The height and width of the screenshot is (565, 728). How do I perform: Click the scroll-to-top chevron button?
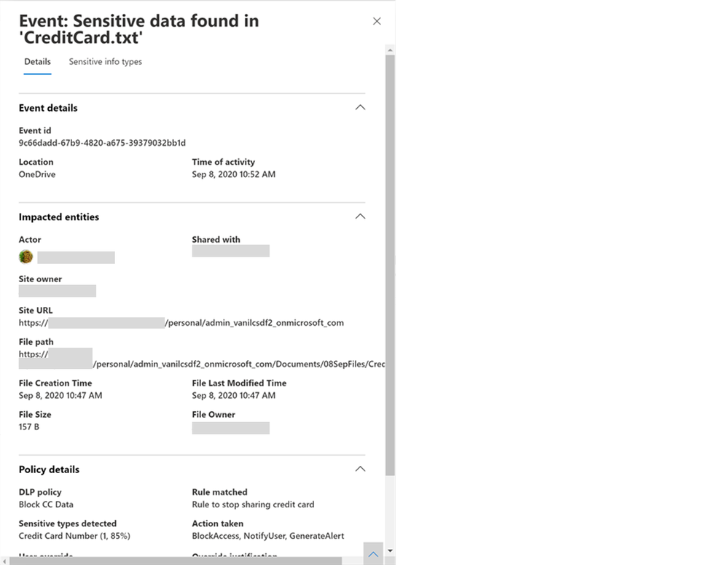[x=373, y=554]
